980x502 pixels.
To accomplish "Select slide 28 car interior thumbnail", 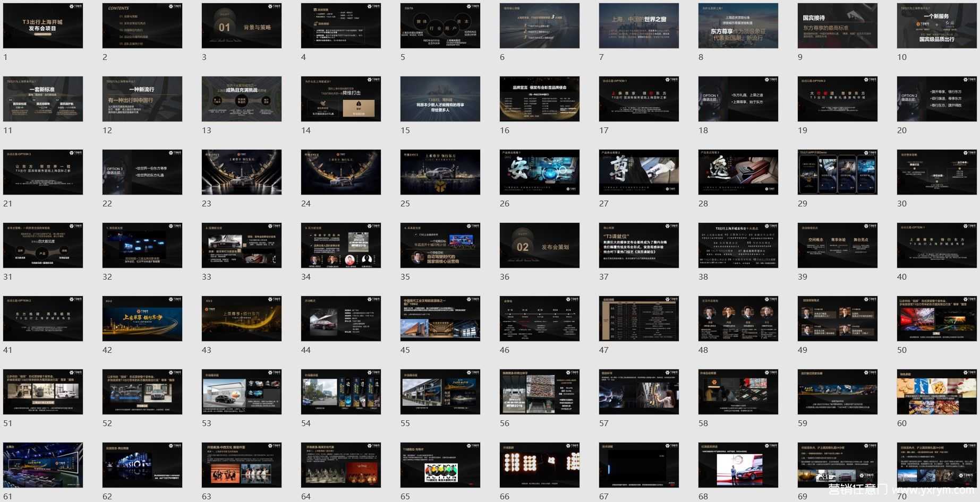I will tap(738, 172).
